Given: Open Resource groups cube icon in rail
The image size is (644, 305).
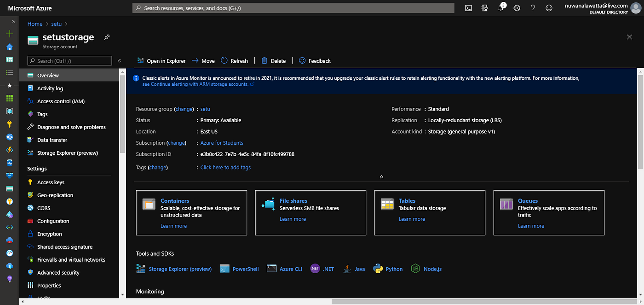Looking at the screenshot, I should pos(10,111).
